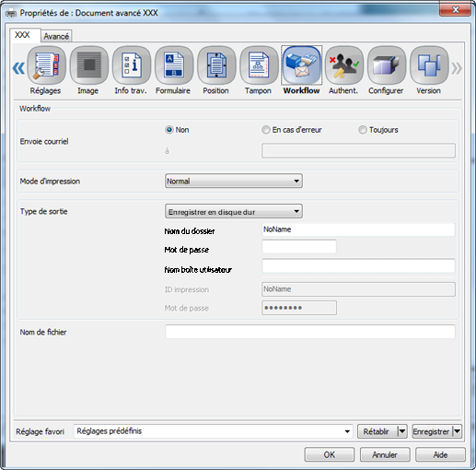Open the Position icon
This screenshot has width=476, height=470.
click(216, 65)
